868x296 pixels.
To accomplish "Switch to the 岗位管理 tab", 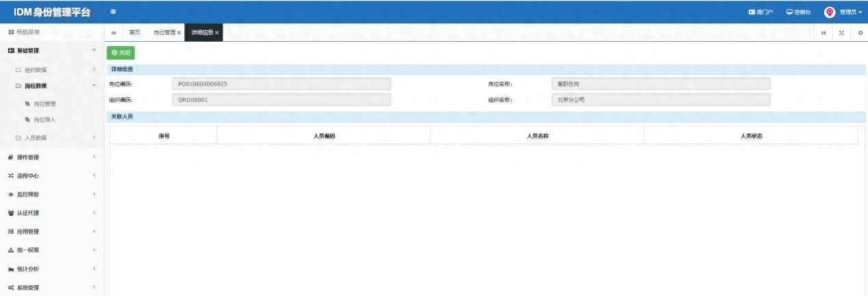I will tap(164, 33).
